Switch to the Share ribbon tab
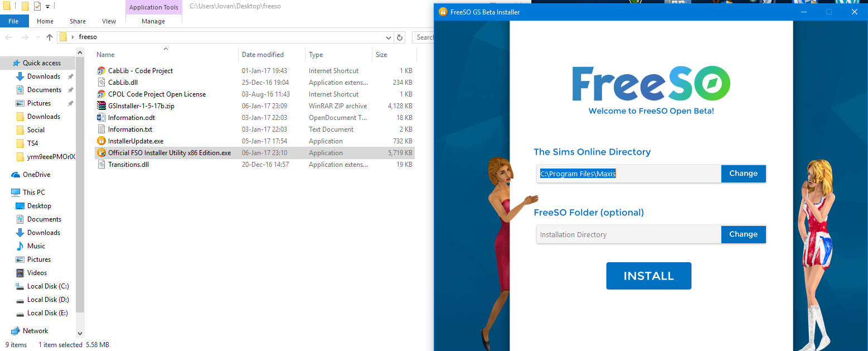The width and height of the screenshot is (868, 351). 77,21
